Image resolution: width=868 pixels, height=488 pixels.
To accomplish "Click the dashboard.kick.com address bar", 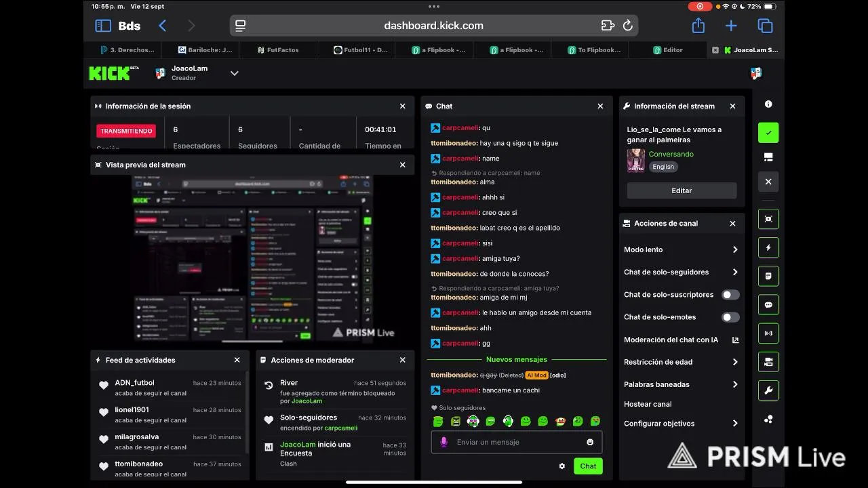I will 434,26.
